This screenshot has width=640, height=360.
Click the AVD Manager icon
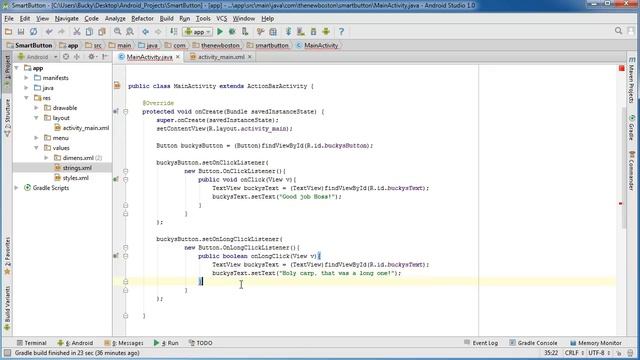point(301,31)
